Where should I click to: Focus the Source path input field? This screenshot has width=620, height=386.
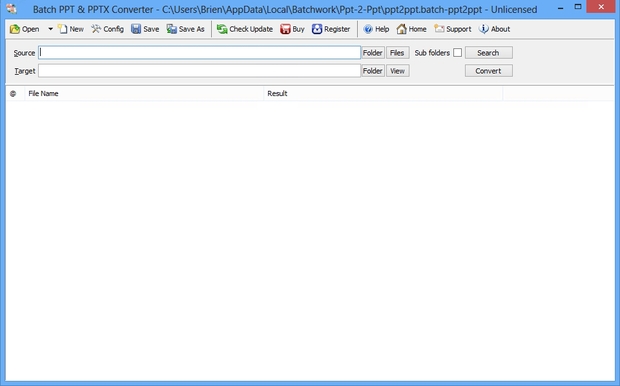tap(199, 53)
